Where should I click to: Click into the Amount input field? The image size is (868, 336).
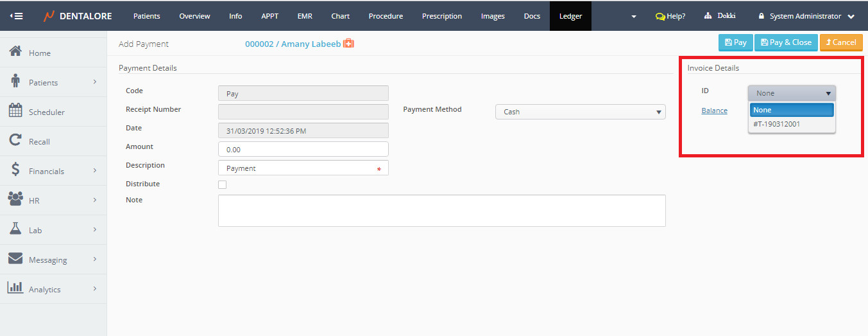coord(303,149)
